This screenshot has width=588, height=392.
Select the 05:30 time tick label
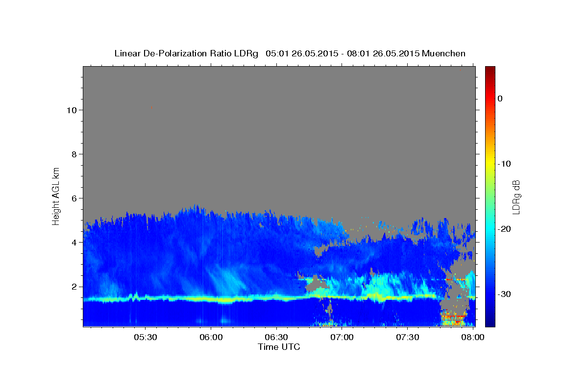click(x=146, y=338)
